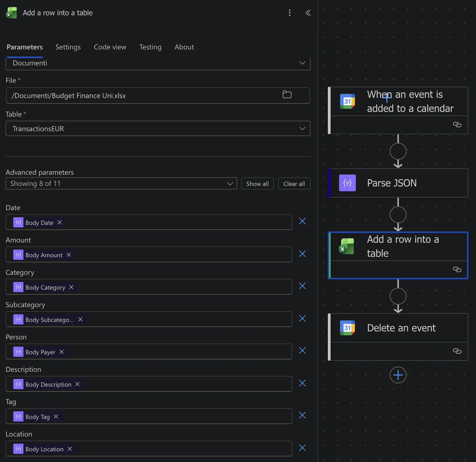Open the TransactionsEUR table dropdown
The height and width of the screenshot is (462, 476).
[158, 129]
